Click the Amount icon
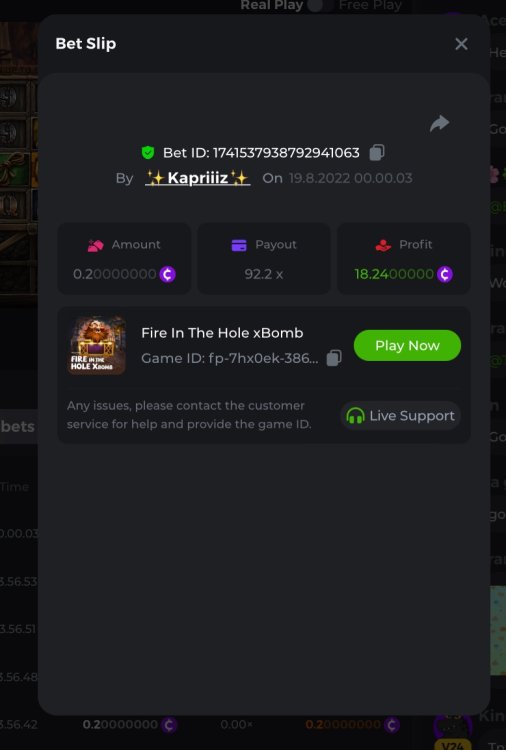 coord(95,245)
